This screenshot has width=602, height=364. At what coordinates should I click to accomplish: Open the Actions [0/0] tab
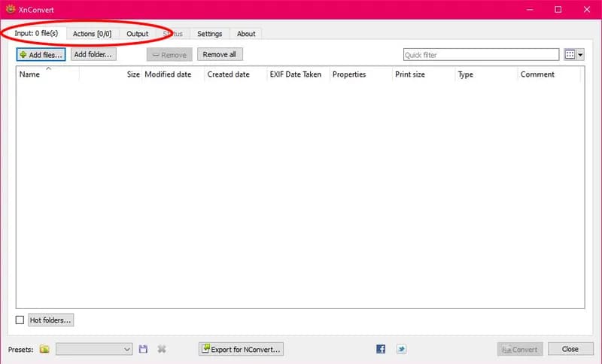[x=92, y=34]
